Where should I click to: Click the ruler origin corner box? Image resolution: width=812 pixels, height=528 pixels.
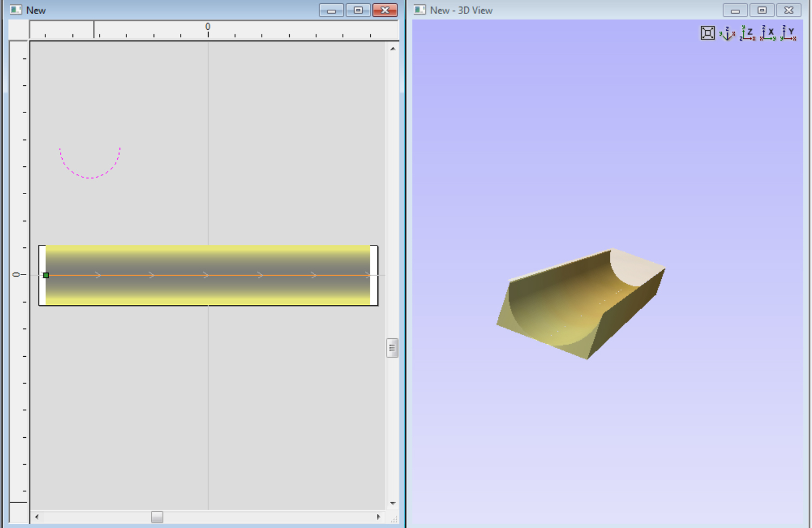coord(19,30)
